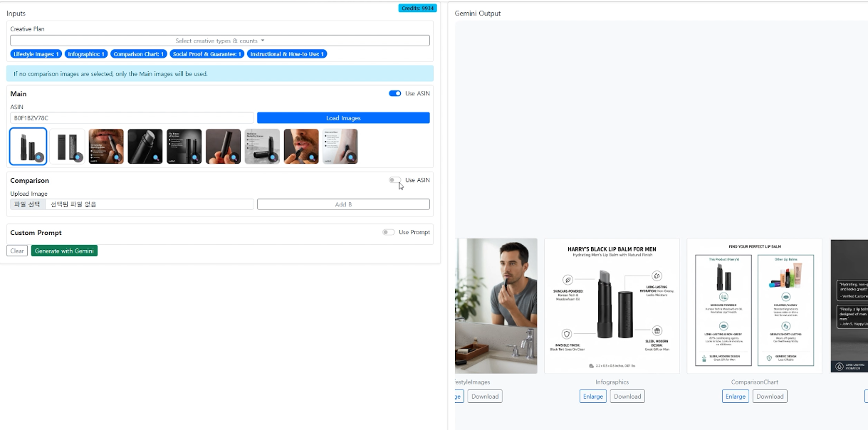Image resolution: width=868 pixels, height=430 pixels.
Task: Enable Use ASIN in Comparison section
Action: pos(394,180)
